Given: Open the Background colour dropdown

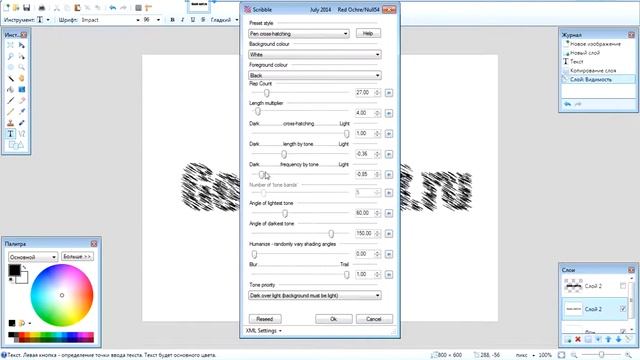Looking at the screenshot, I should (315, 54).
